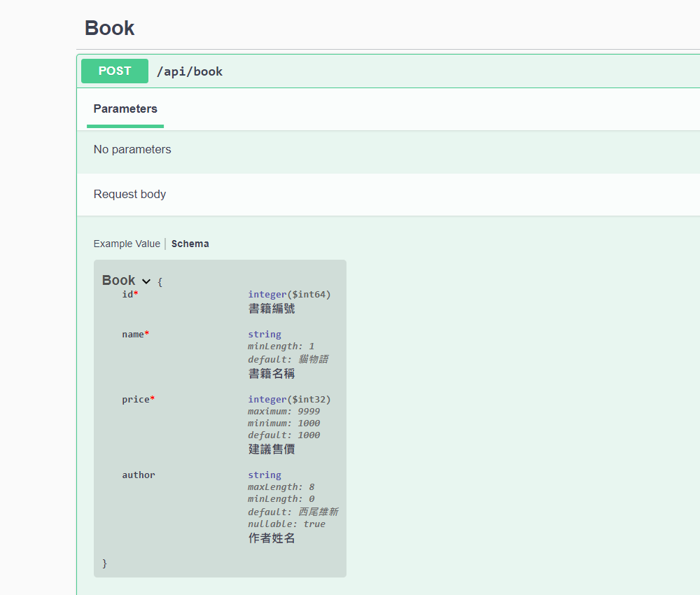
Task: Click the Request body heading
Action: click(x=130, y=194)
